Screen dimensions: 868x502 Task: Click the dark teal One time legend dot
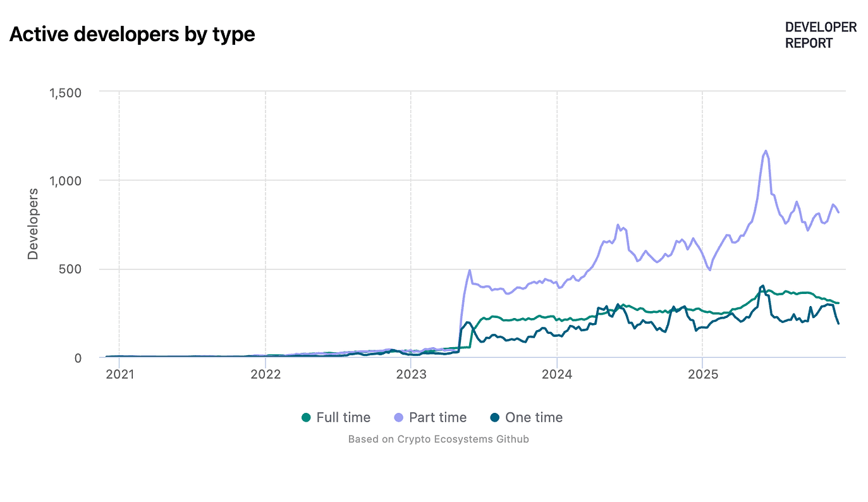pos(495,418)
